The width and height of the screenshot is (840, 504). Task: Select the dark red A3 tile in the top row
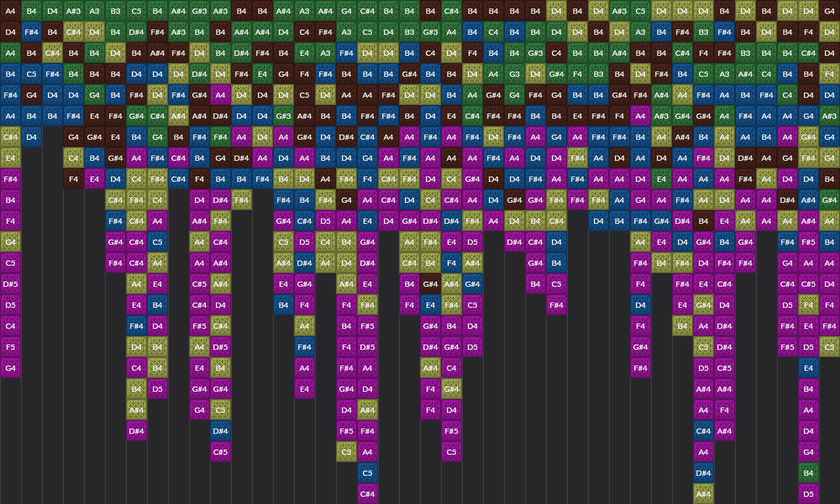click(x=94, y=10)
